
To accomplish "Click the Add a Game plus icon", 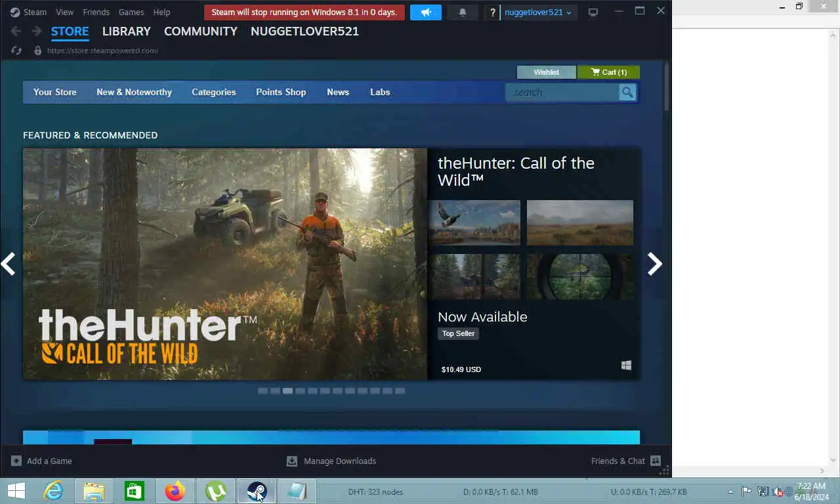I will click(16, 461).
